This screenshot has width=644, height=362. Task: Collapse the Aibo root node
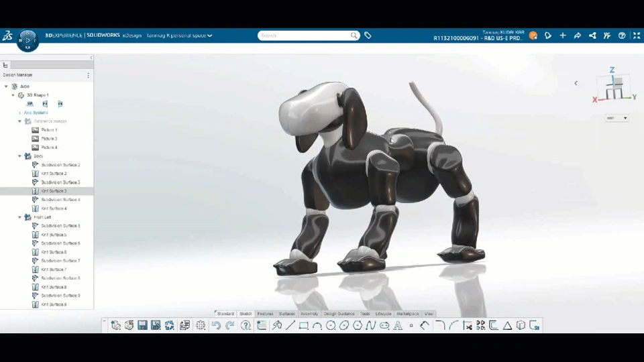pyautogui.click(x=6, y=86)
